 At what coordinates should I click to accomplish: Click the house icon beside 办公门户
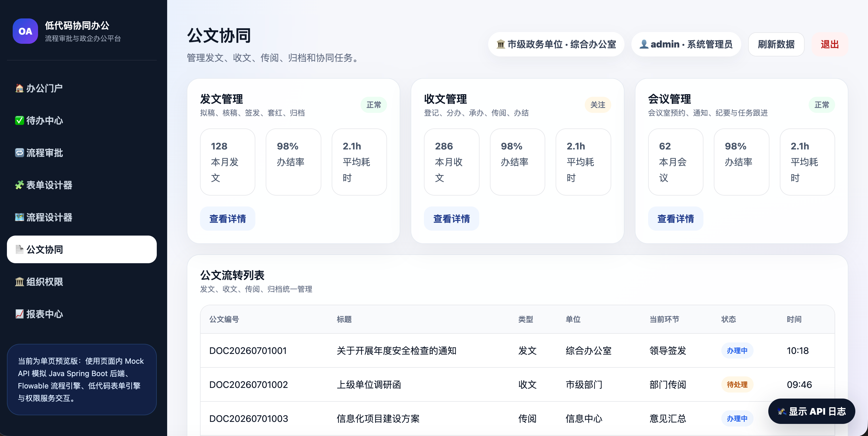click(x=20, y=88)
